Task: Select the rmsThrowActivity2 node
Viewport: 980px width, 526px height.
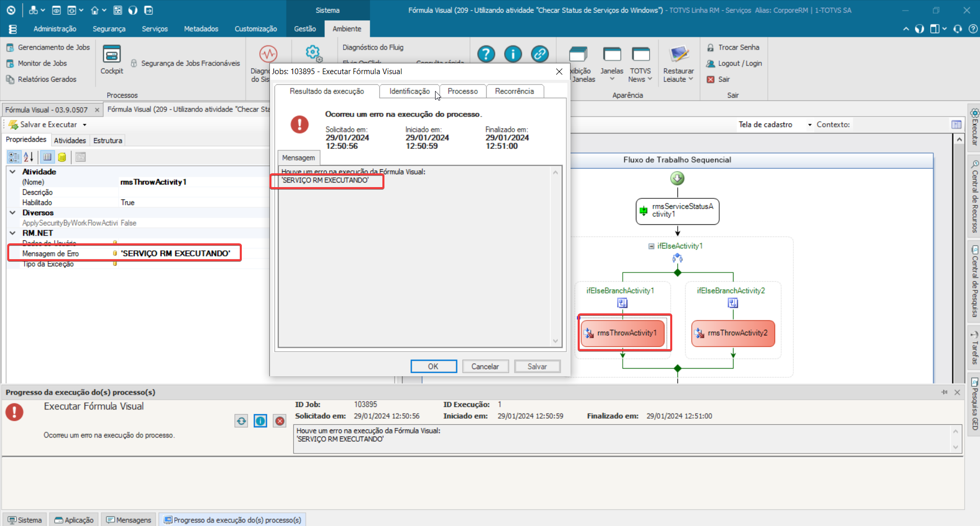Action: point(733,333)
